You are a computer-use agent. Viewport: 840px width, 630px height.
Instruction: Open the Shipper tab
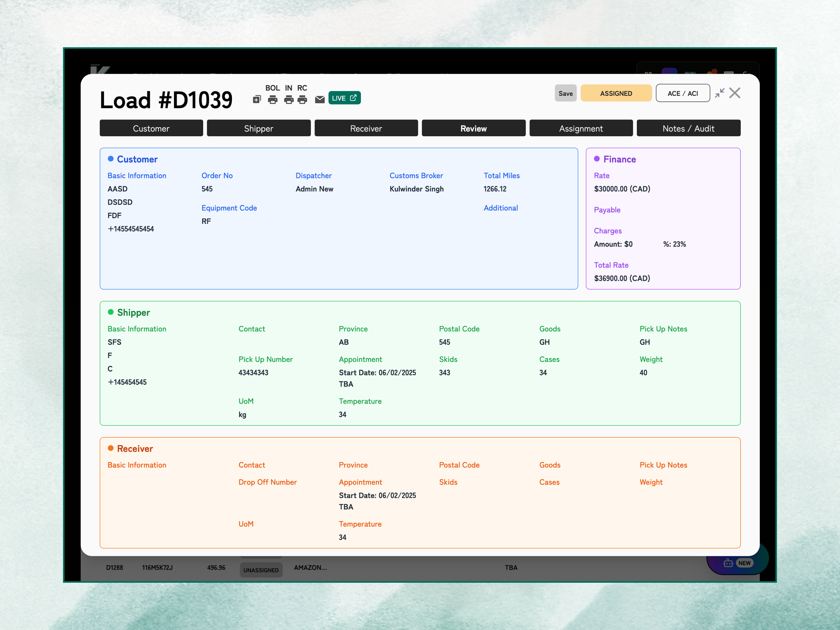tap(259, 128)
